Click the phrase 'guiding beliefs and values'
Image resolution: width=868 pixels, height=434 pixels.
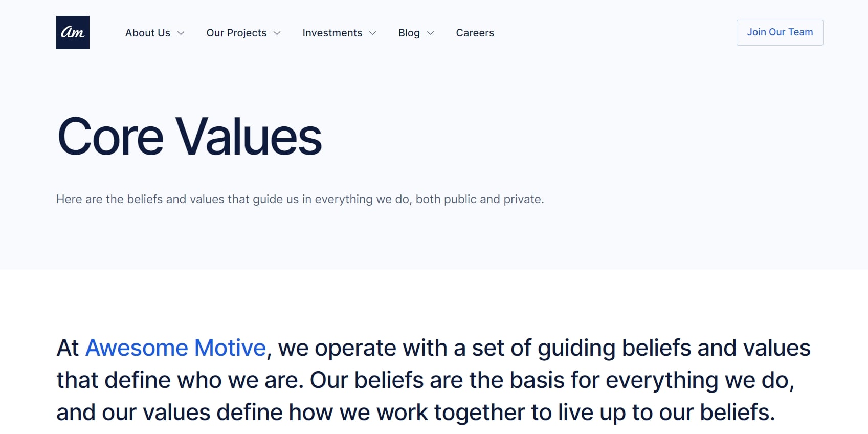674,348
